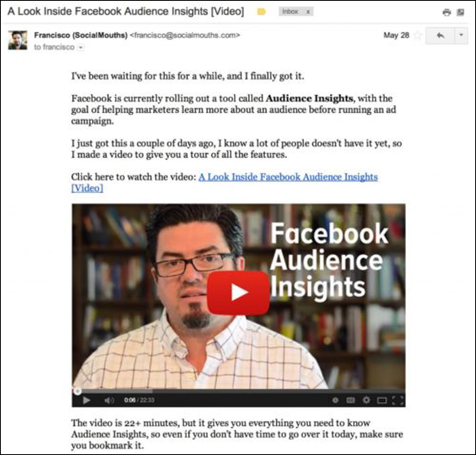476x455 pixels.
Task: Click the small play button in the video control bar
Action: click(86, 401)
